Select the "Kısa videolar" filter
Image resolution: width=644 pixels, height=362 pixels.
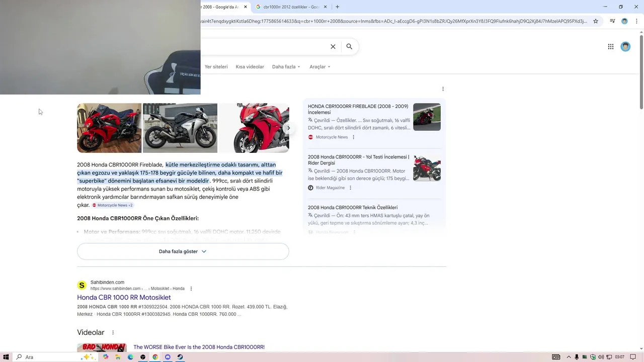coord(250,67)
